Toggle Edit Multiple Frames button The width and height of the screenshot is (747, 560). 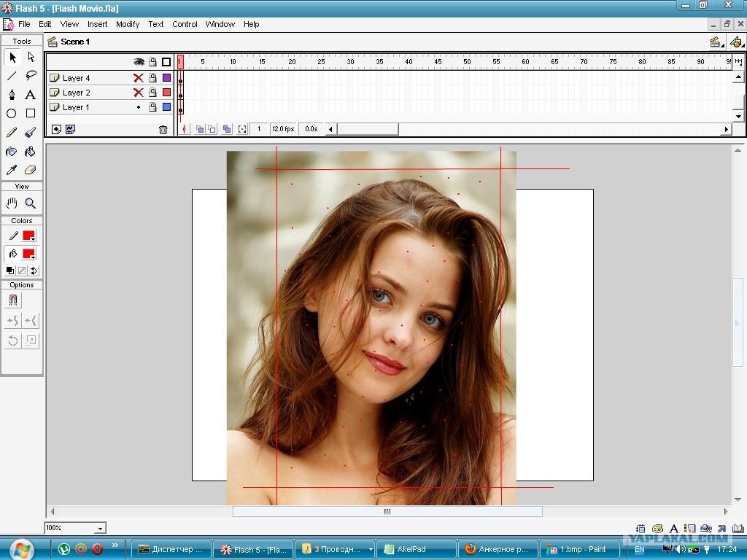(227, 129)
